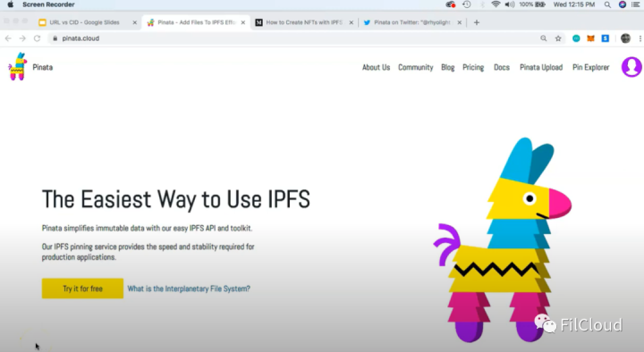Switch to How to Create NFTs tab

[x=304, y=22]
